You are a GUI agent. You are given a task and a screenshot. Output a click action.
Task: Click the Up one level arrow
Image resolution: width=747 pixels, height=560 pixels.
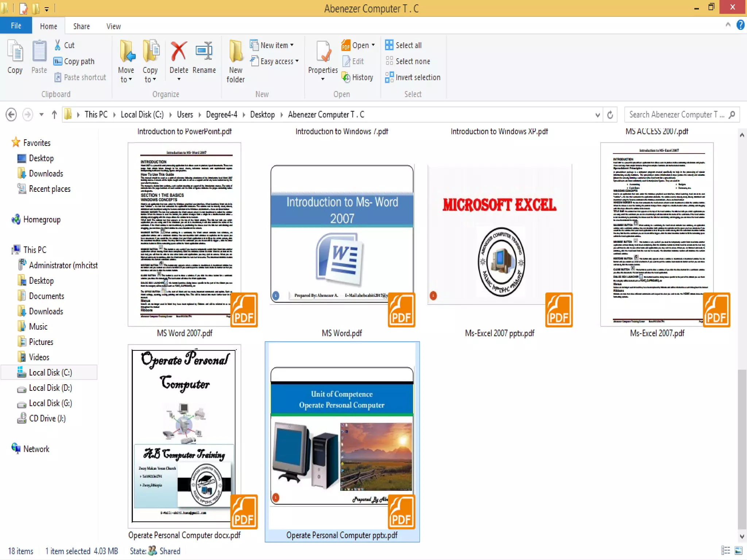click(54, 115)
